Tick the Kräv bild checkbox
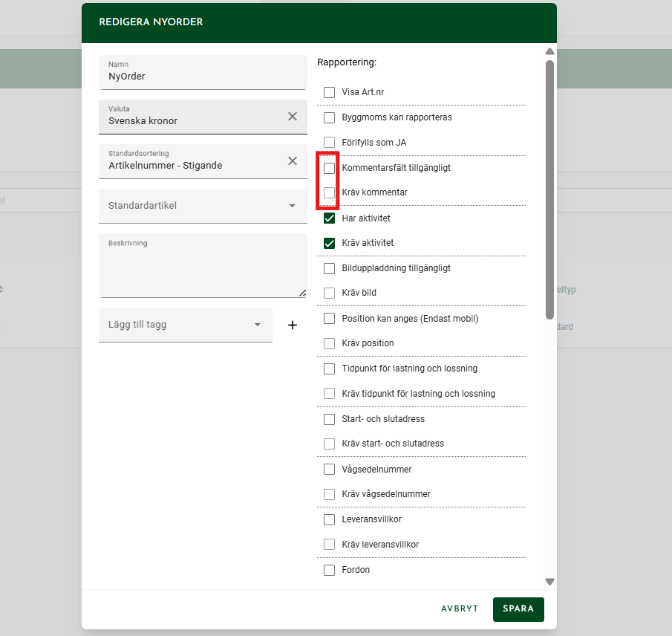Screen dimensions: 672x636 (329, 293)
